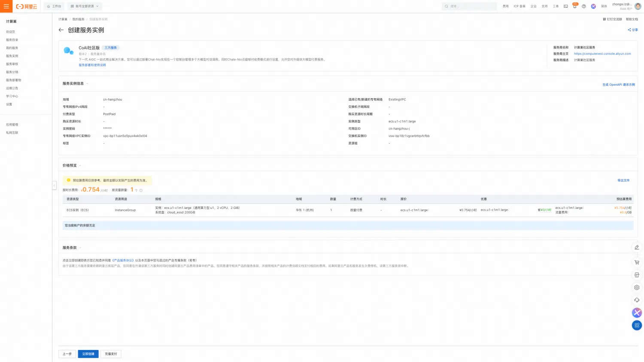Focus the top search box

coord(469,6)
